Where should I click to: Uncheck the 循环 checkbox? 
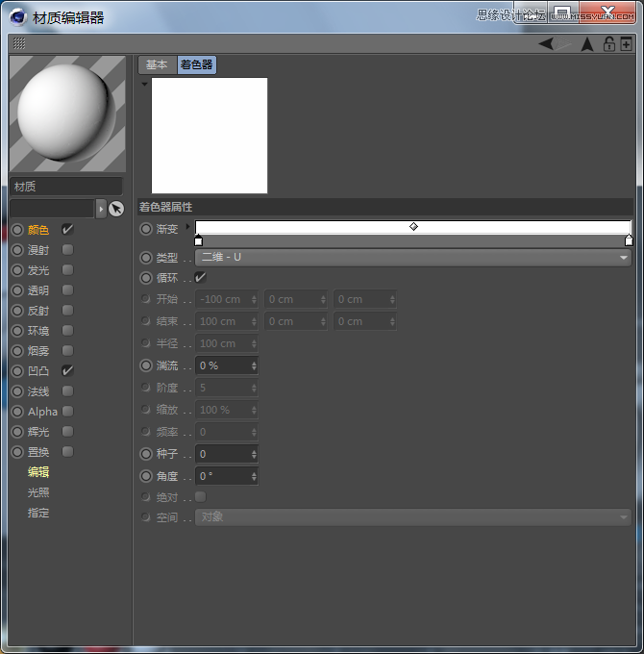[x=200, y=278]
